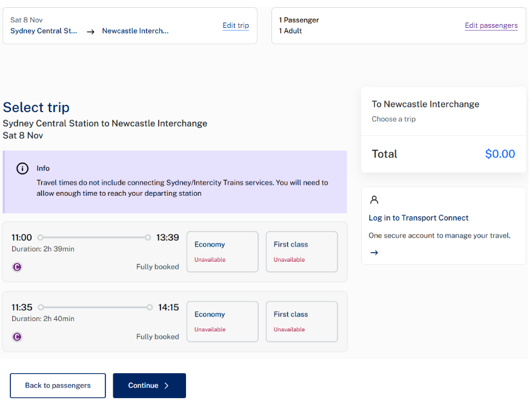This screenshot has height=412, width=532.
Task: Open Log in to Transport Connect
Action: click(419, 218)
